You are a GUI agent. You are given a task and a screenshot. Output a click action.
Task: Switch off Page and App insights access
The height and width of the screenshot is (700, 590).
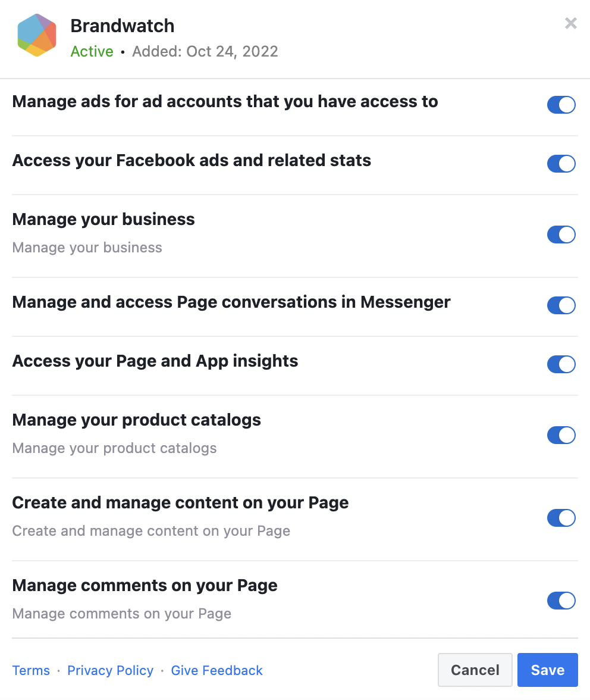click(x=561, y=364)
